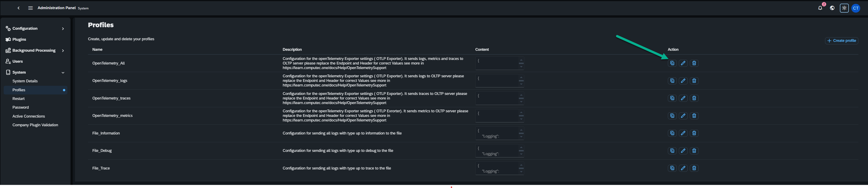Click the back arrow in header
The height and width of the screenshot is (188, 868).
click(x=19, y=8)
